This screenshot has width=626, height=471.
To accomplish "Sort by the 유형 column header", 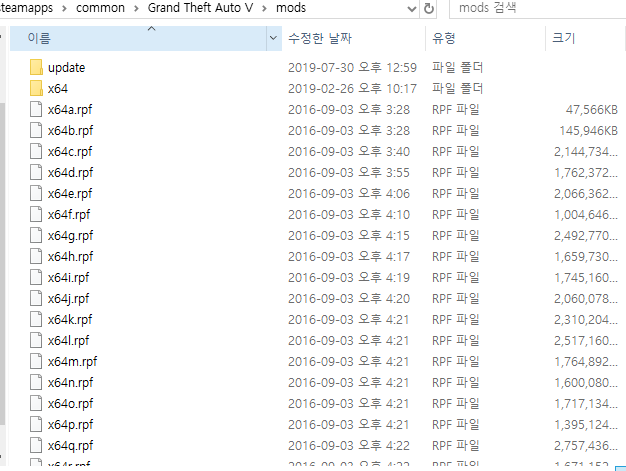I will [485, 38].
